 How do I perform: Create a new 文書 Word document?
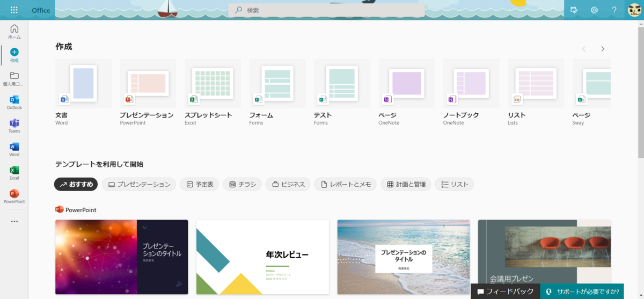tap(83, 92)
